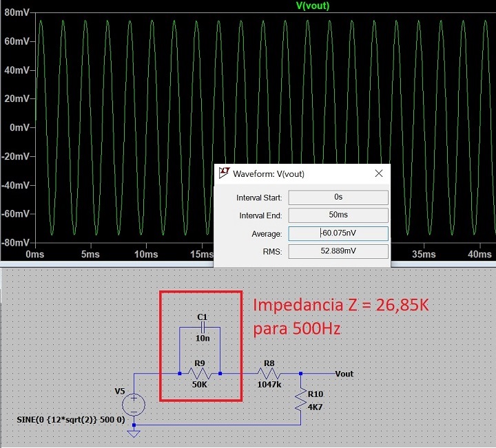The width and height of the screenshot is (496, 448).
Task: Click the C1 component name label
Action: [202, 317]
